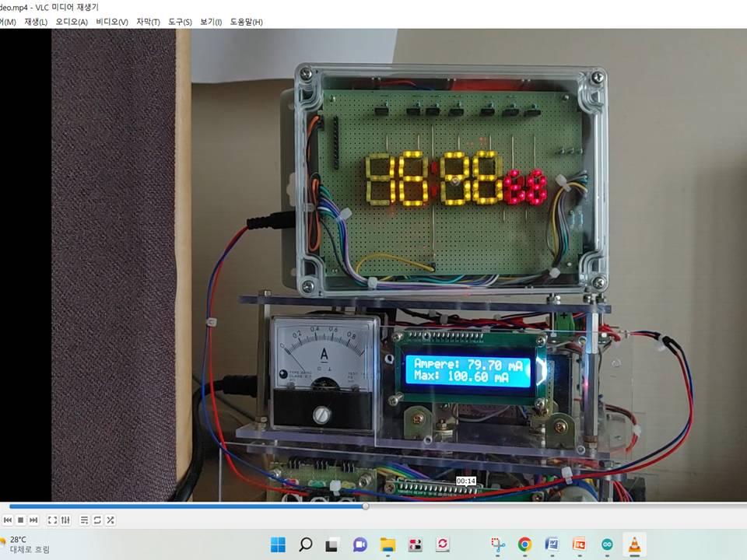Switch to Google Chrome on taskbar
Screen dimensions: 747x560
coord(524,544)
